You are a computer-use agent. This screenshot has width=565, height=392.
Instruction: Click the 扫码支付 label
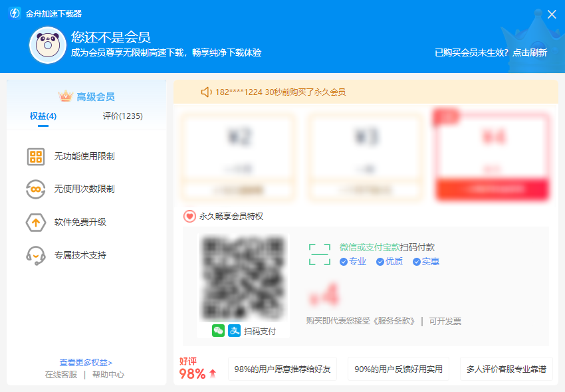tap(259, 331)
